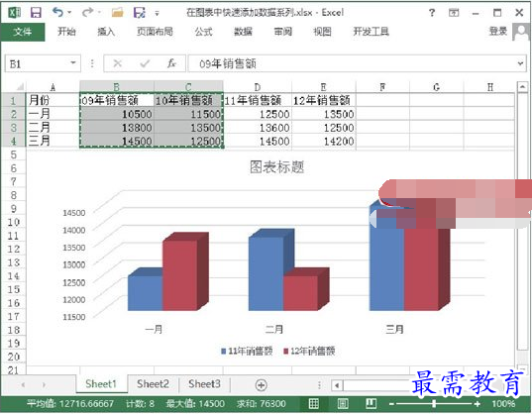
Task: Open the Insert Function fx dialog
Action: [x=171, y=63]
